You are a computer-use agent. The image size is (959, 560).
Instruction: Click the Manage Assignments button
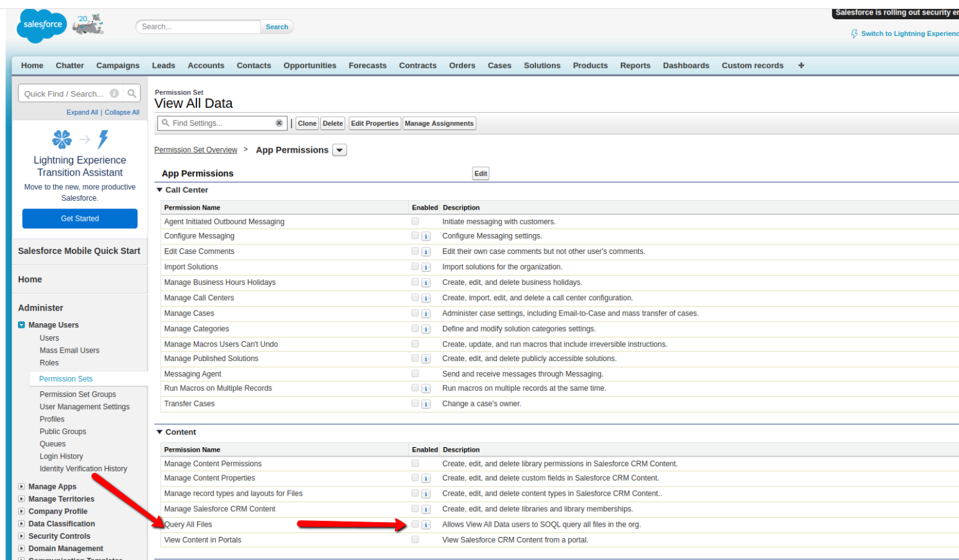tap(439, 123)
